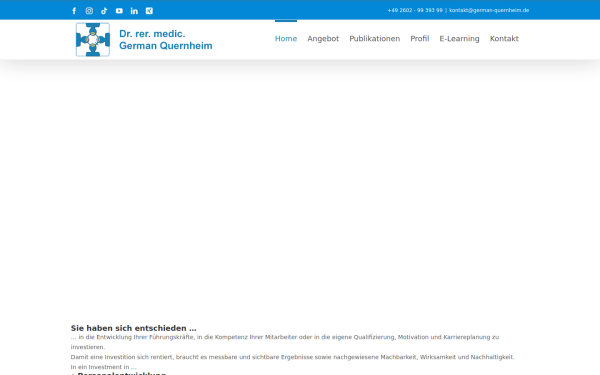Viewport: 600px width, 375px height.
Task: Open the Angebot menu item
Action: pyautogui.click(x=323, y=39)
